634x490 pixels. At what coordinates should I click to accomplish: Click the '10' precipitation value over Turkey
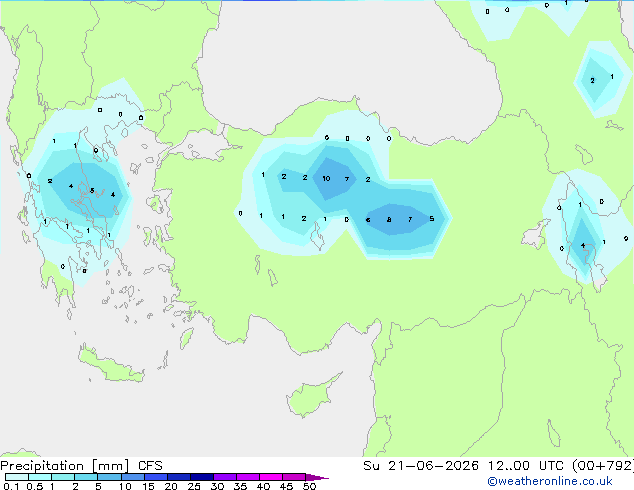tap(326, 178)
